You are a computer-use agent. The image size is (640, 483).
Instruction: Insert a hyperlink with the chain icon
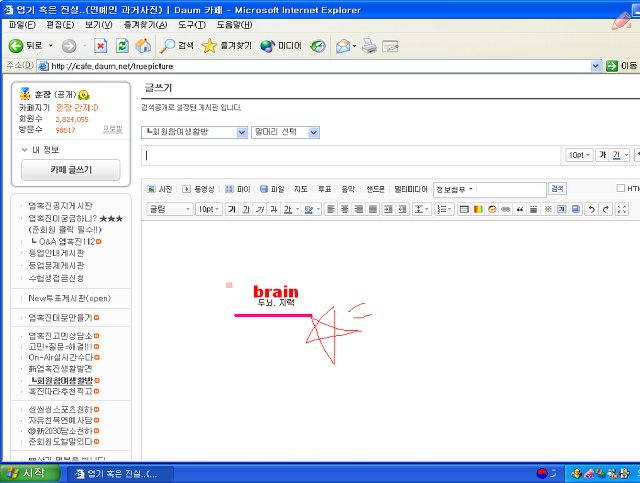tap(506, 209)
